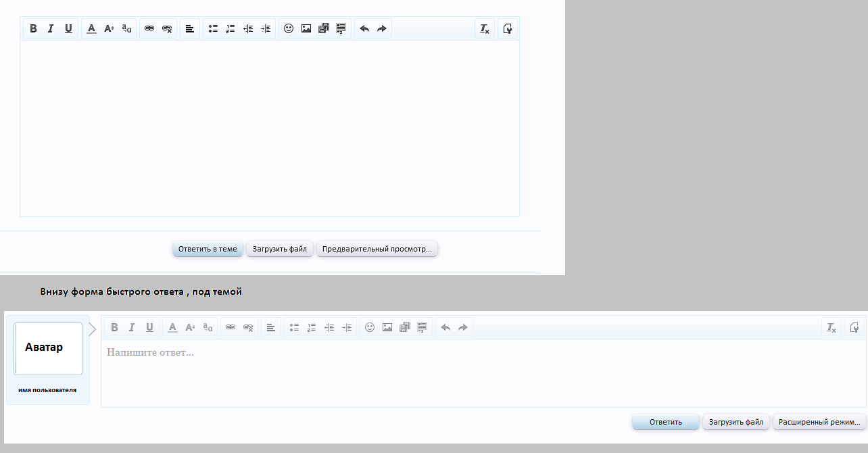This screenshot has height=453, width=868.
Task: Open font size dropdown in top editor
Action: point(108,28)
